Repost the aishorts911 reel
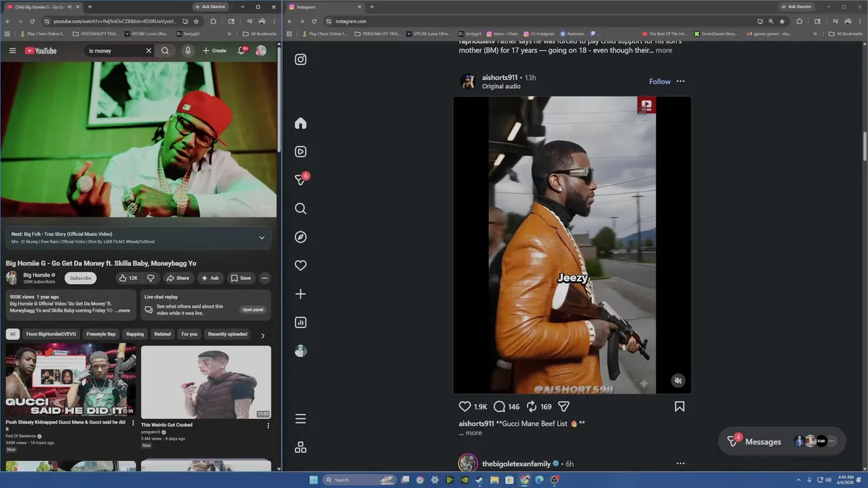This screenshot has height=488, width=868. coord(532,407)
